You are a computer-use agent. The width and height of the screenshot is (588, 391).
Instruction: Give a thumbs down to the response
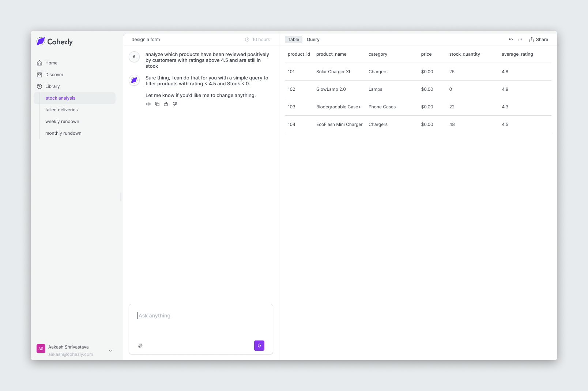(x=175, y=104)
